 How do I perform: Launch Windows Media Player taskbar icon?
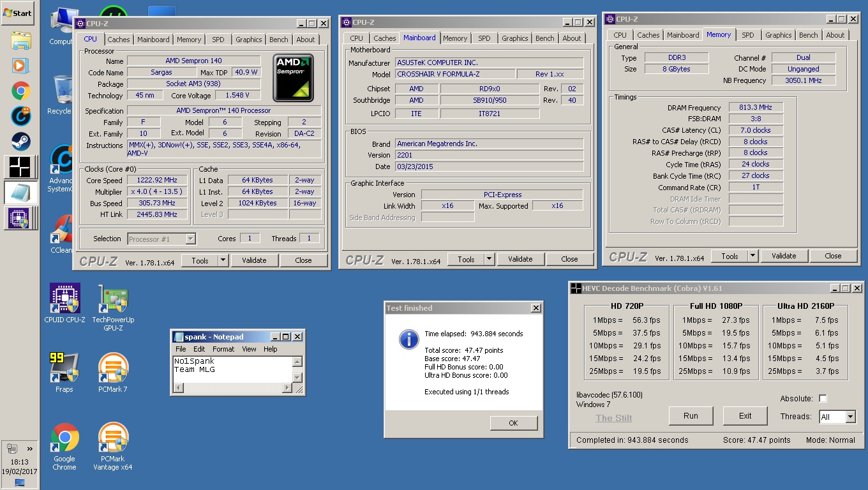pyautogui.click(x=20, y=65)
